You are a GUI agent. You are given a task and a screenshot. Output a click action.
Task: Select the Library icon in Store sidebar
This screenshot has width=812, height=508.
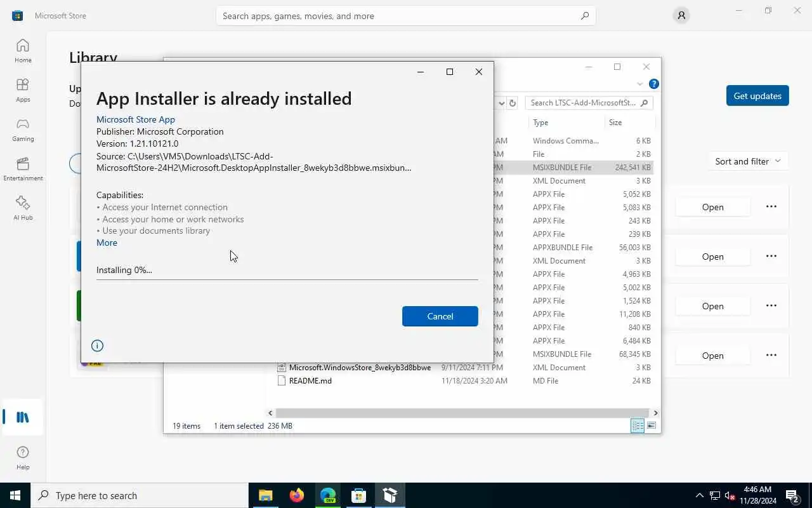23,417
